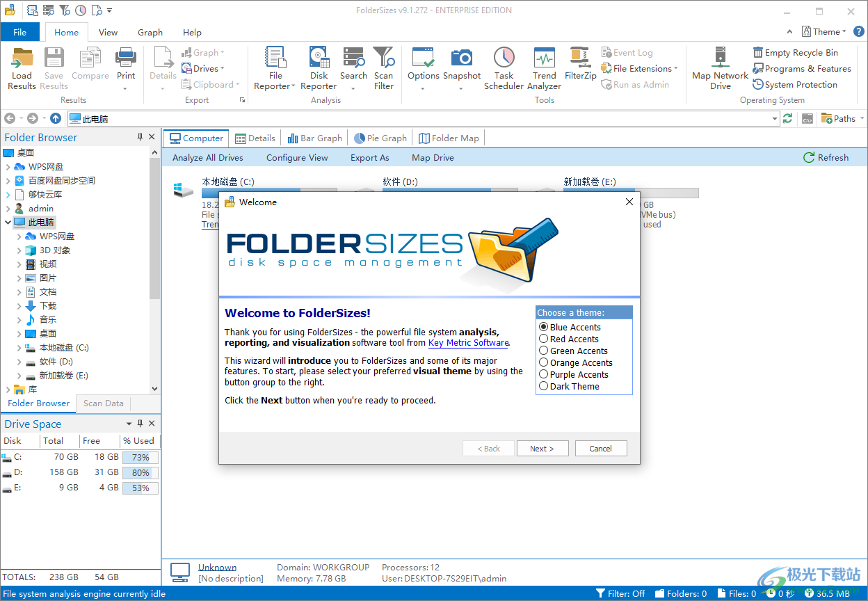The image size is (868, 601).
Task: Close the Drive Space panel
Action: coord(152,424)
